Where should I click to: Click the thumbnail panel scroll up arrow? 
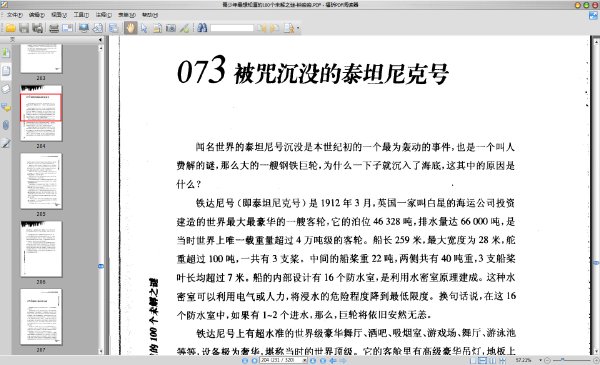coord(101,48)
